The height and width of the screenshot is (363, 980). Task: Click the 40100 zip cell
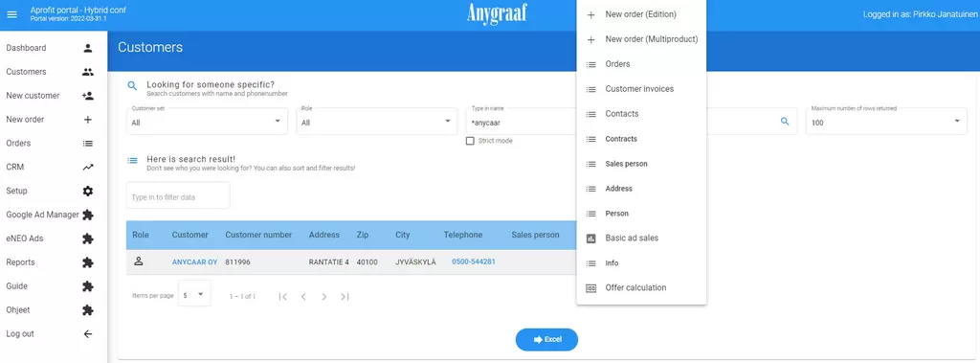(x=367, y=262)
